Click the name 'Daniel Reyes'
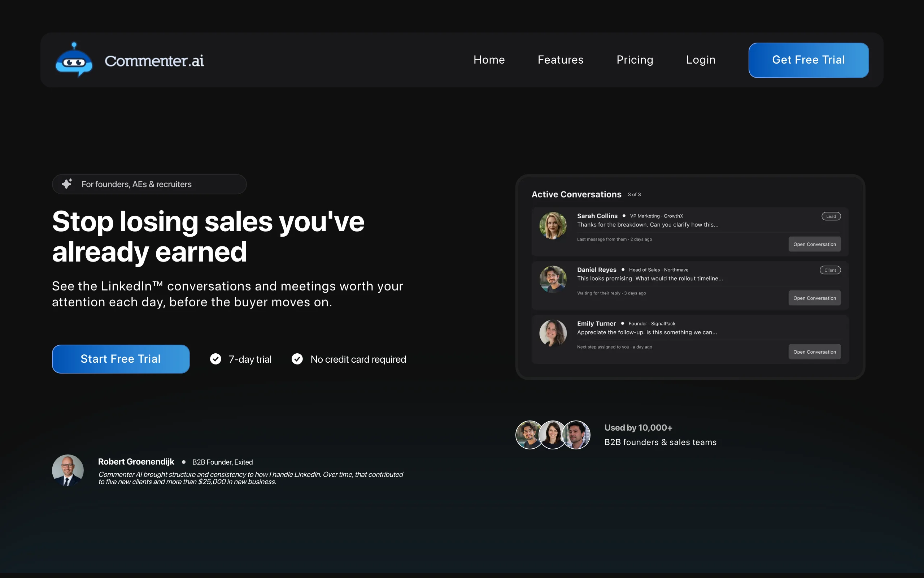 596,270
